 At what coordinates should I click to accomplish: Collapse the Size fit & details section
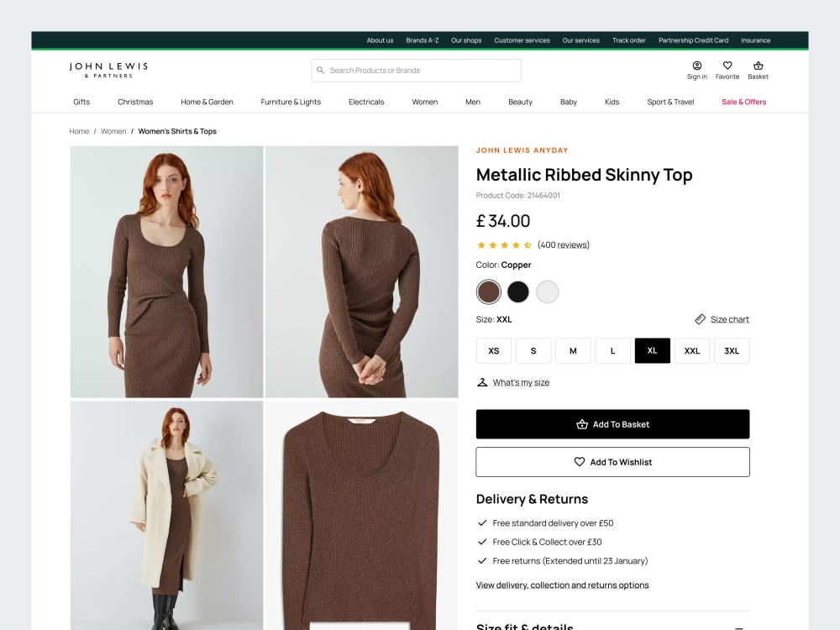pos(739,627)
